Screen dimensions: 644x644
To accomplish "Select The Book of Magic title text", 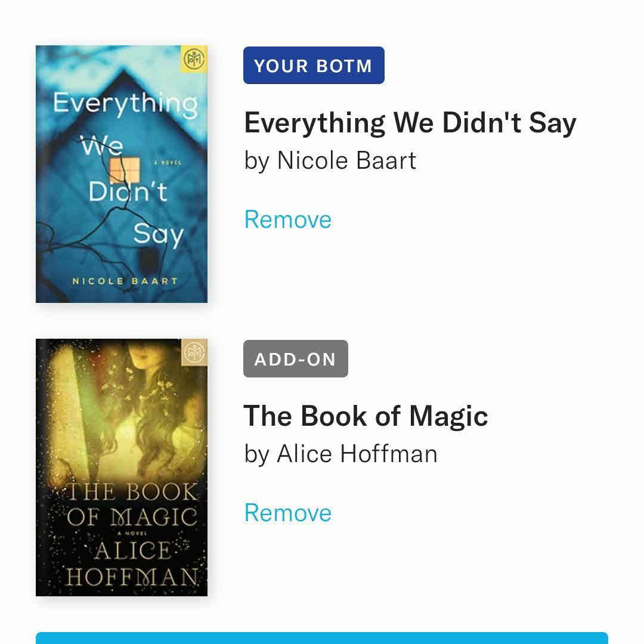I will click(366, 416).
